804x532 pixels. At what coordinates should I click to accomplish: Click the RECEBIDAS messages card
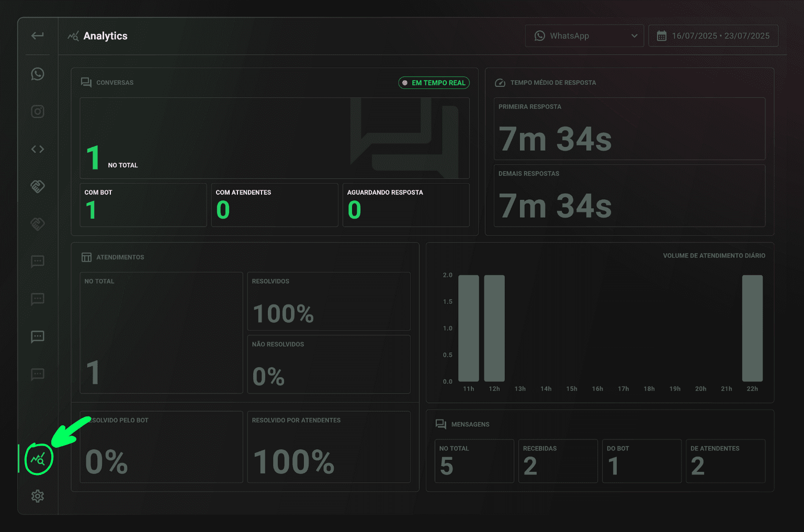[x=558, y=461]
